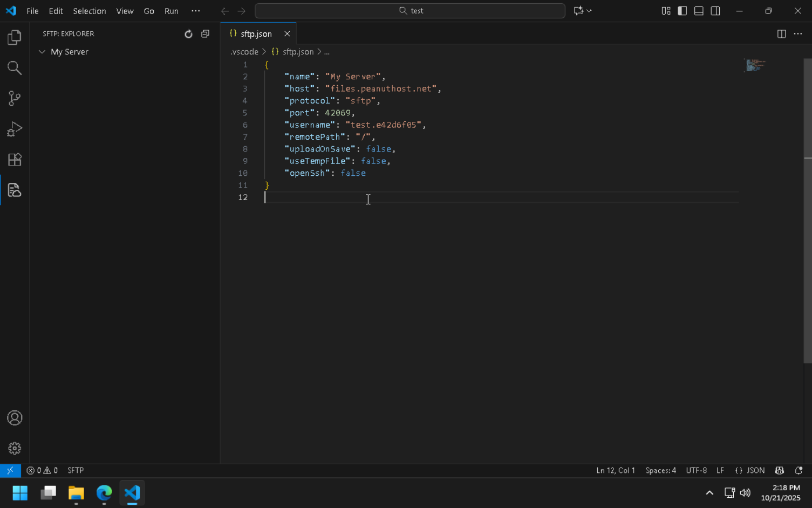Open Run and Debug view

coord(15,129)
